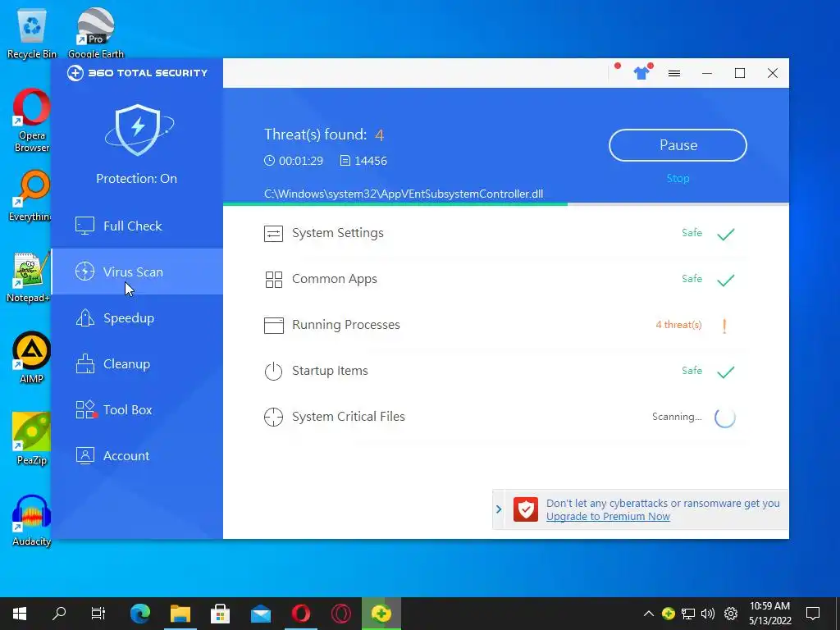Image resolution: width=840 pixels, height=630 pixels.
Task: Open the theme T-shirt icon
Action: pos(641,72)
